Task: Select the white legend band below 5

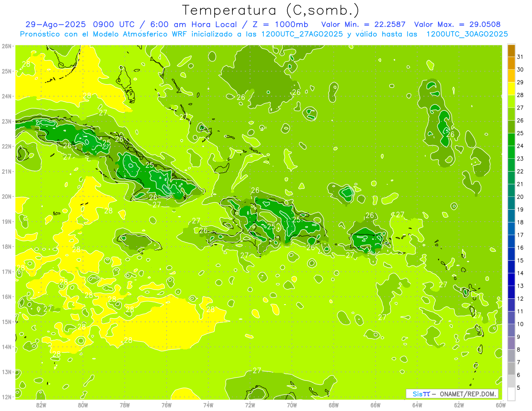Action: [511, 394]
